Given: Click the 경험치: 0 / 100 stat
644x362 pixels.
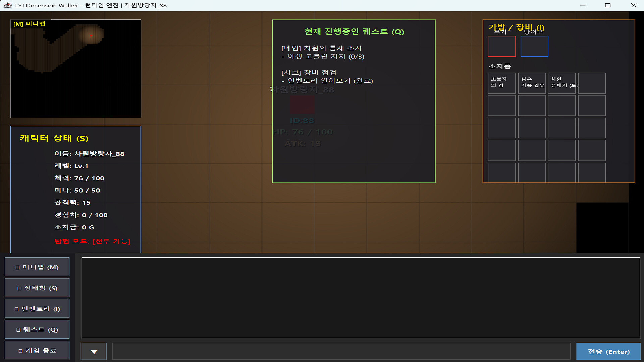Looking at the screenshot, I should point(81,215).
